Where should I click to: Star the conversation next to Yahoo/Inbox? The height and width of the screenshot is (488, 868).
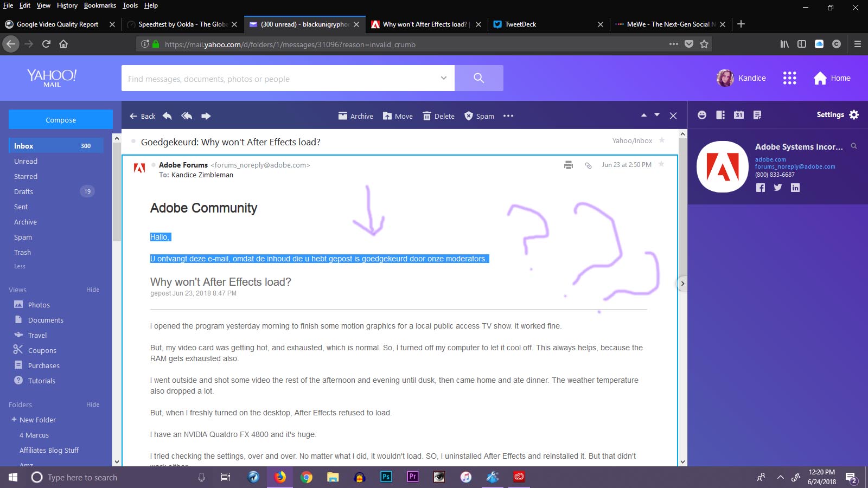tap(662, 140)
